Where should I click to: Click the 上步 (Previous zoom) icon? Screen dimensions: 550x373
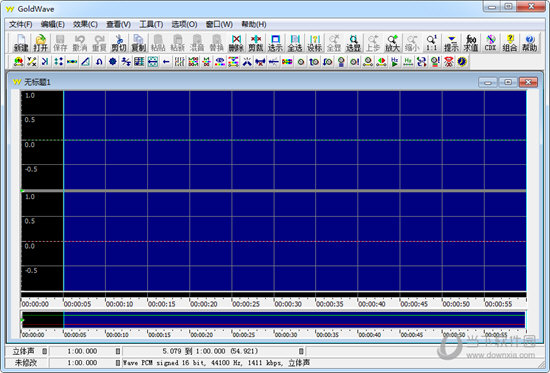pos(373,43)
